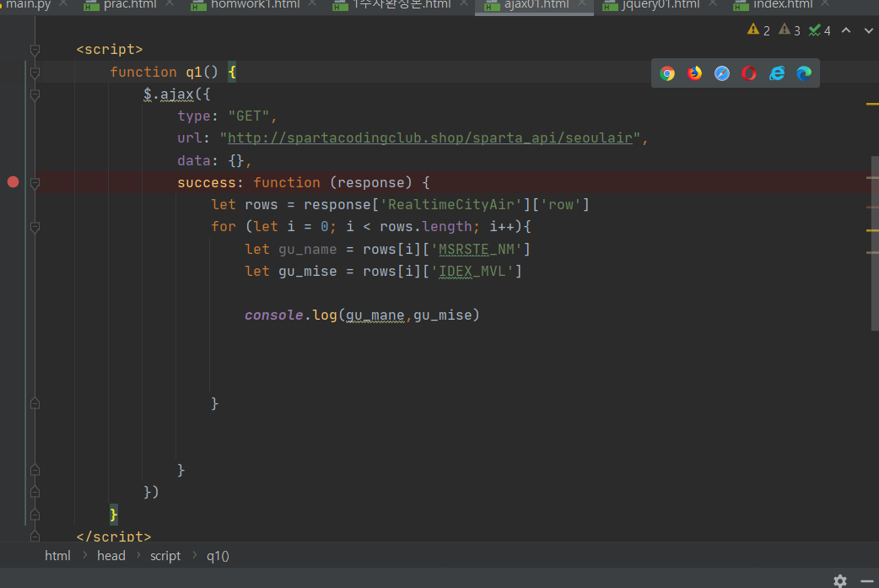The width and height of the screenshot is (879, 588).
Task: Open page in Internet Explorer
Action: click(776, 73)
